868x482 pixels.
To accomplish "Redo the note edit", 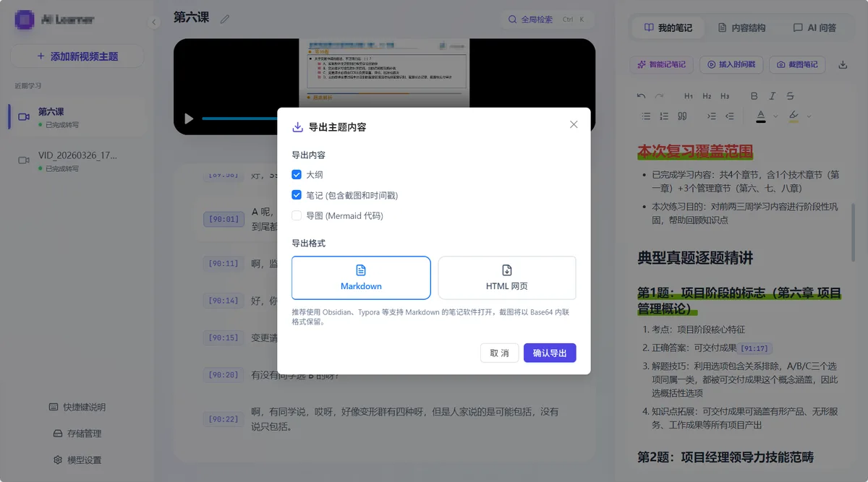I will 659,96.
